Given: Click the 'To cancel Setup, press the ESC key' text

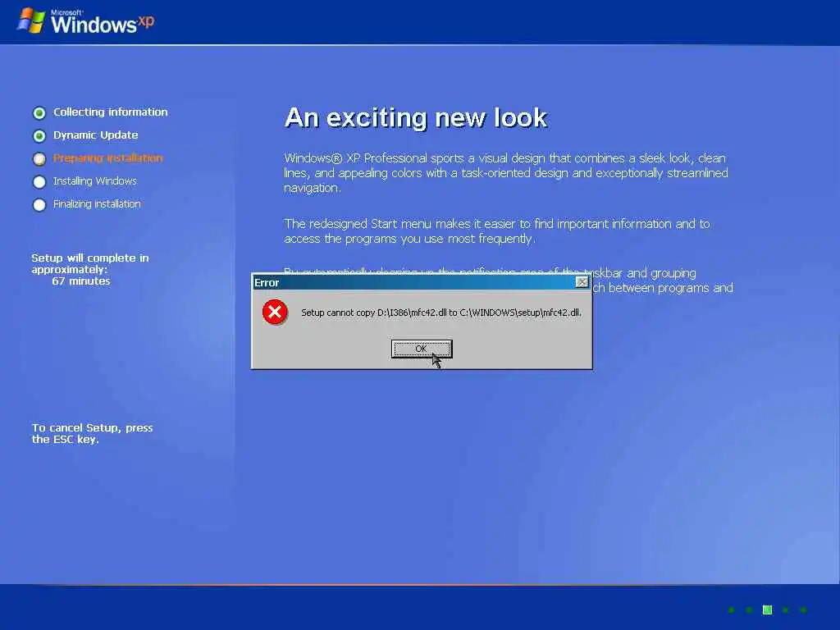Looking at the screenshot, I should pos(92,433).
